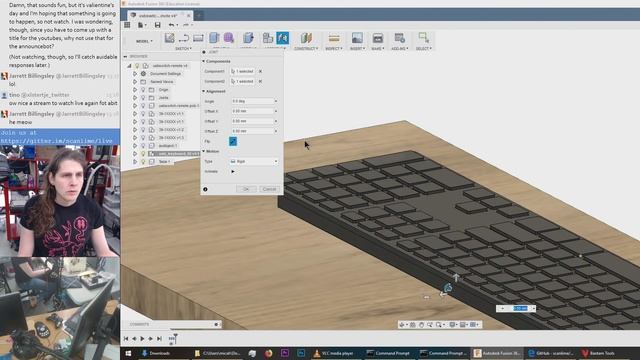
Task: Expand Document Settings tree node
Action: pyautogui.click(x=135, y=74)
